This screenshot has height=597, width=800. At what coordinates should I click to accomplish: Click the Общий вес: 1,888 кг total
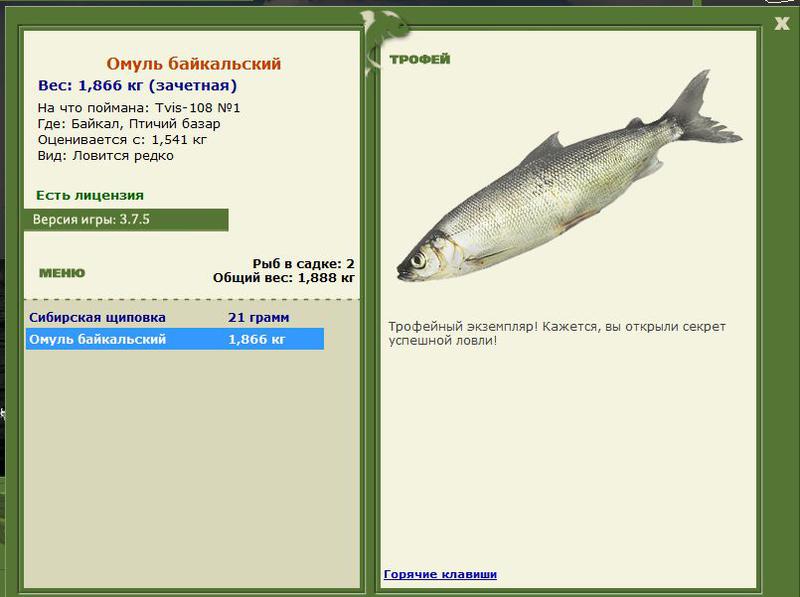pyautogui.click(x=284, y=278)
